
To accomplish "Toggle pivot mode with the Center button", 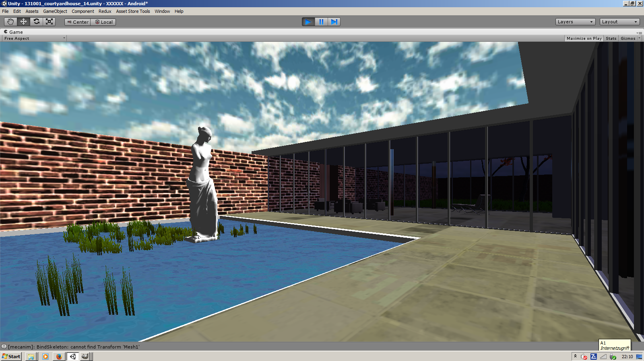I will tap(78, 22).
